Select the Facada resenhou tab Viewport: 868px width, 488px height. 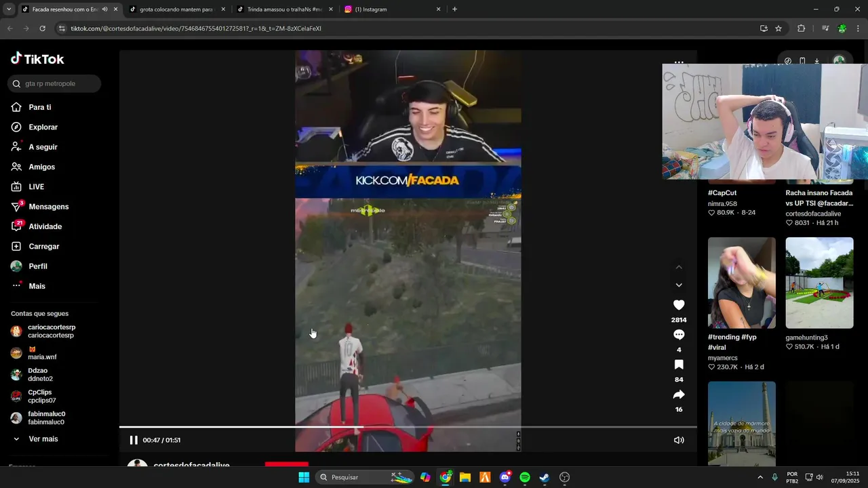(64, 9)
